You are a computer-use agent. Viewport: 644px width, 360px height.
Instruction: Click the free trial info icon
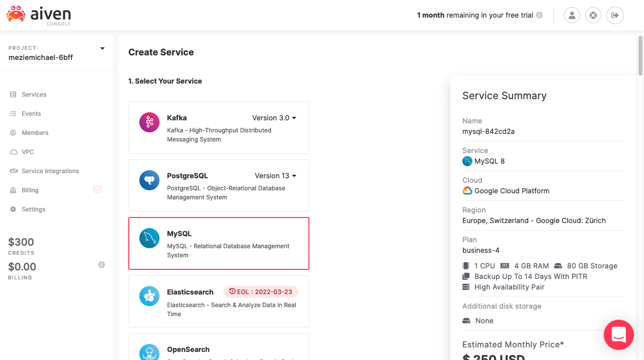[x=539, y=15]
